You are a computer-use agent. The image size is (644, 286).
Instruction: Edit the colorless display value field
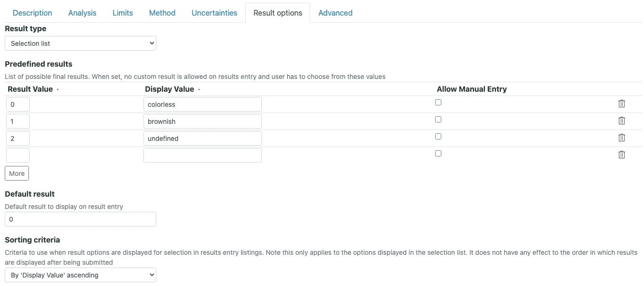(203, 104)
